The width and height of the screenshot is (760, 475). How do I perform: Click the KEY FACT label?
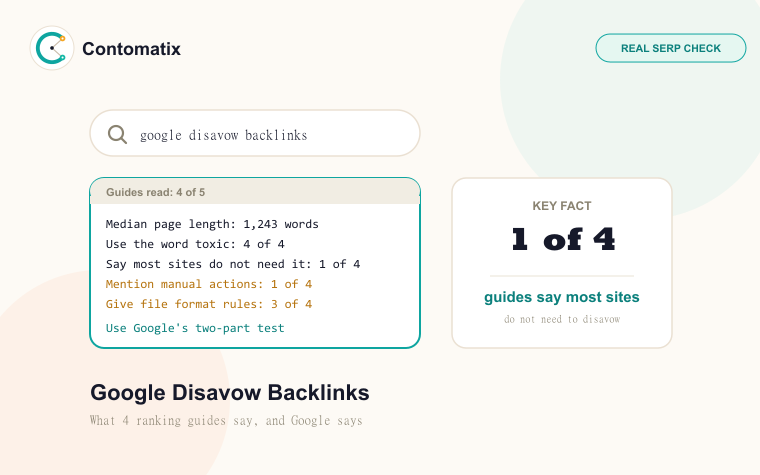(x=562, y=206)
